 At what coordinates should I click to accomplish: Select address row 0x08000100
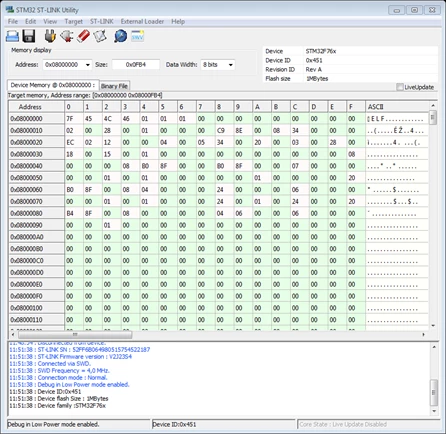pyautogui.click(x=36, y=308)
